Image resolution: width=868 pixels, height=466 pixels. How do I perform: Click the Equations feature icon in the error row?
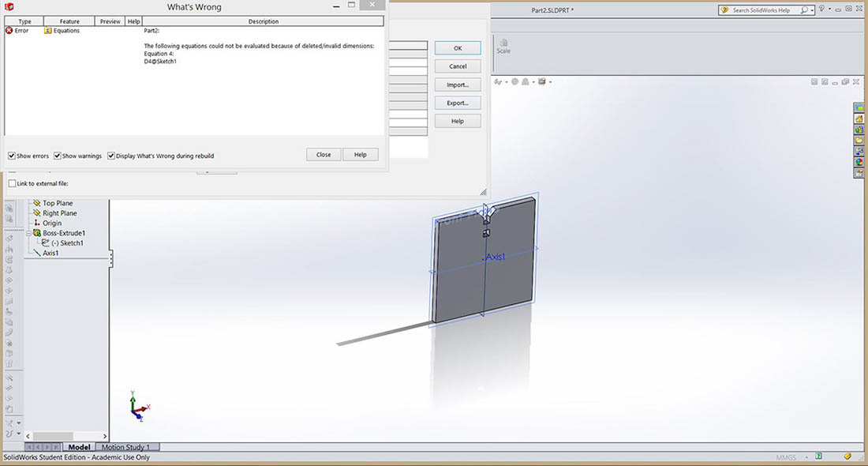click(47, 31)
